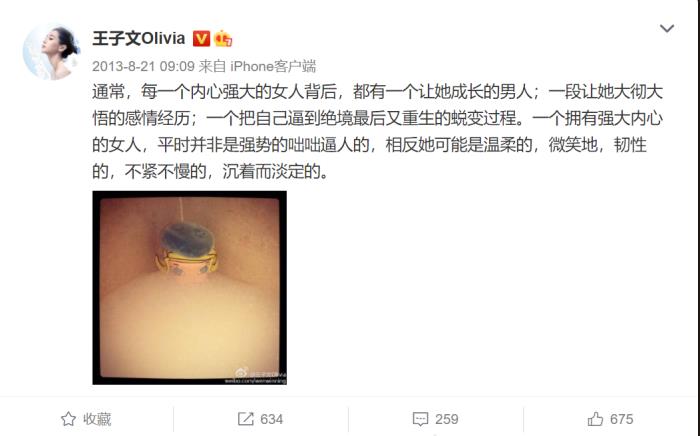
Task: Toggle like via the 675 count
Action: click(x=621, y=419)
